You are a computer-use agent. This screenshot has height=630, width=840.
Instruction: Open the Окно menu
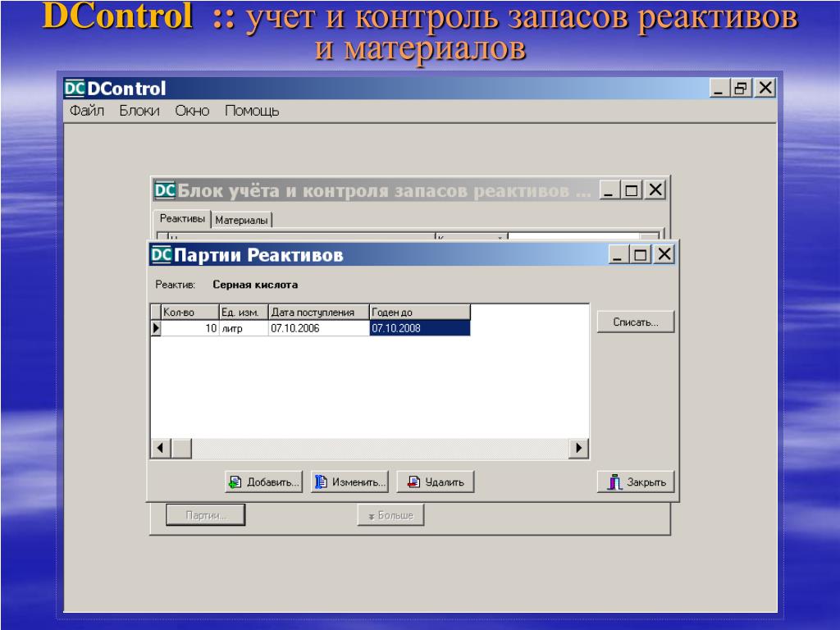pyautogui.click(x=192, y=111)
